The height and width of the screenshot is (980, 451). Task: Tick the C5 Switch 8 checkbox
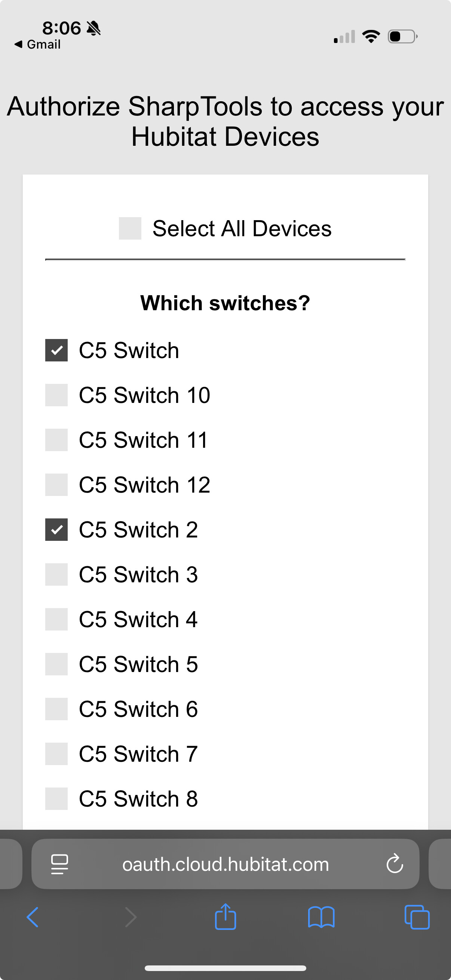coord(56,799)
